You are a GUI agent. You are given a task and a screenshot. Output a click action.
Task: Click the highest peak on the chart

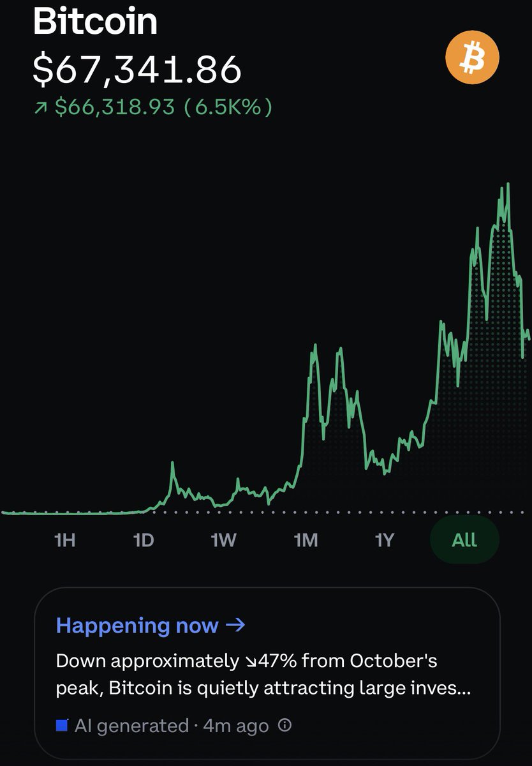(508, 184)
